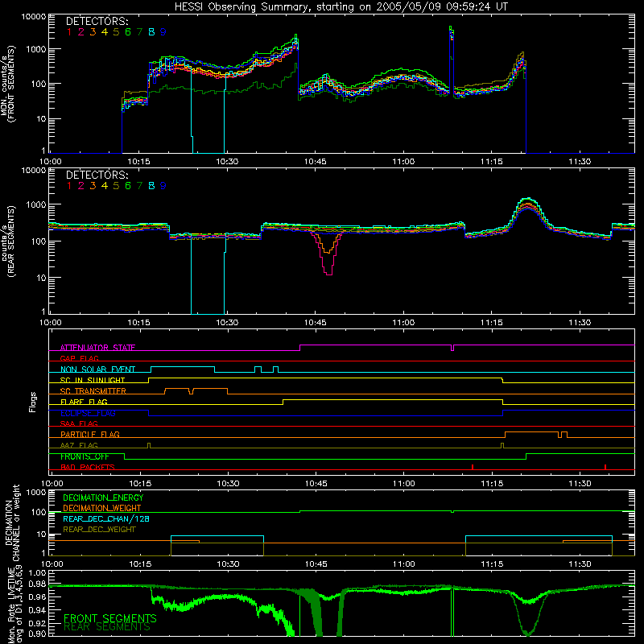This screenshot has width=644, height=644.
Task: Click the 11:00 label under front segments plot
Action: click(x=403, y=162)
